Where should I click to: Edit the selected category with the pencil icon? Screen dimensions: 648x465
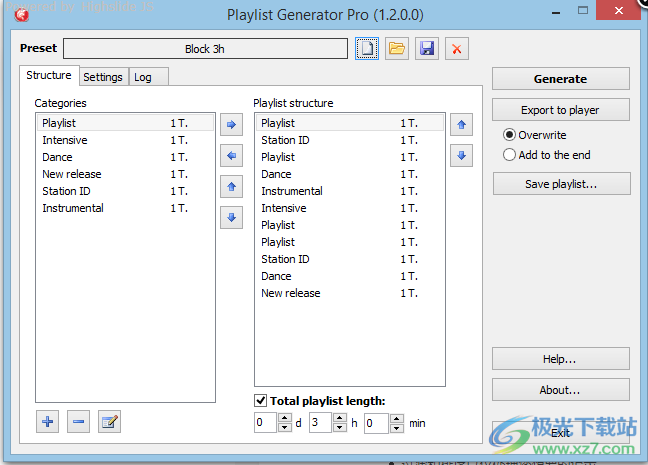tap(110, 422)
